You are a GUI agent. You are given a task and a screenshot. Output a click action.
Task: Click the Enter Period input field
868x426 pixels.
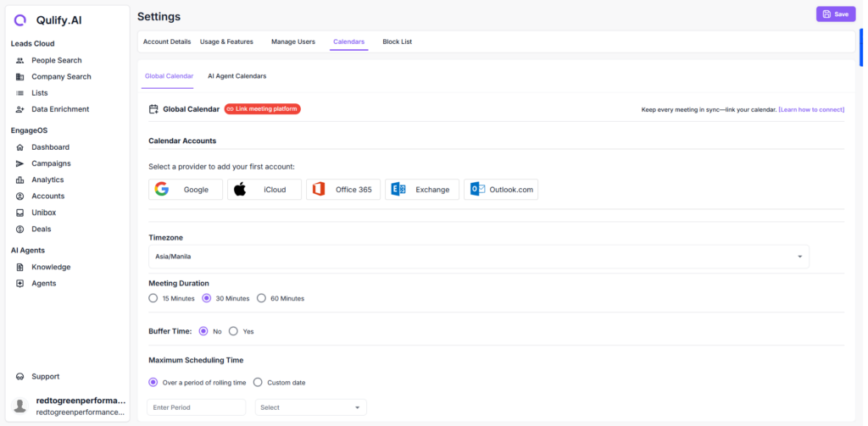(x=196, y=407)
